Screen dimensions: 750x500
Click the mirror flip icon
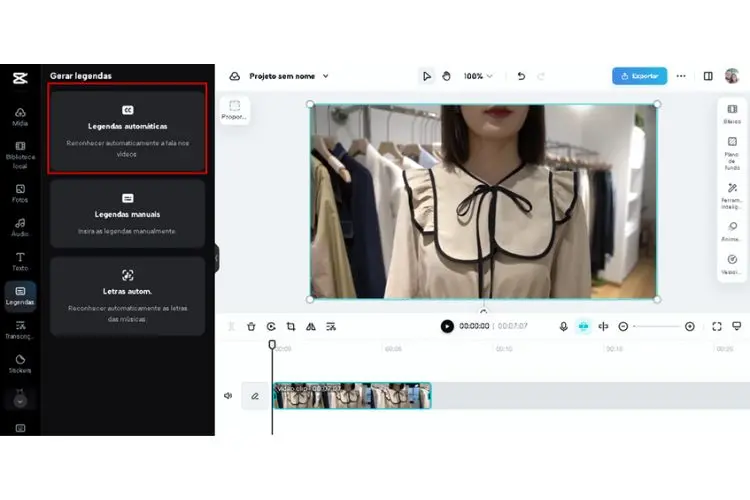tap(311, 326)
